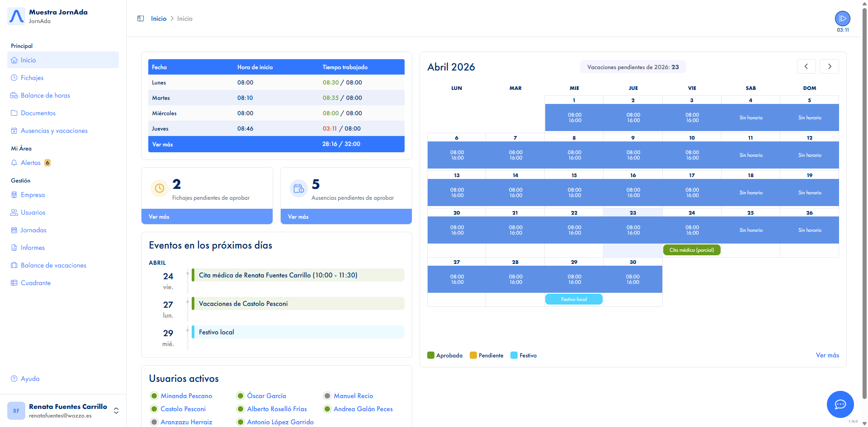Select the Balance de horas icon in sidebar
The image size is (868, 427).
coord(14,95)
